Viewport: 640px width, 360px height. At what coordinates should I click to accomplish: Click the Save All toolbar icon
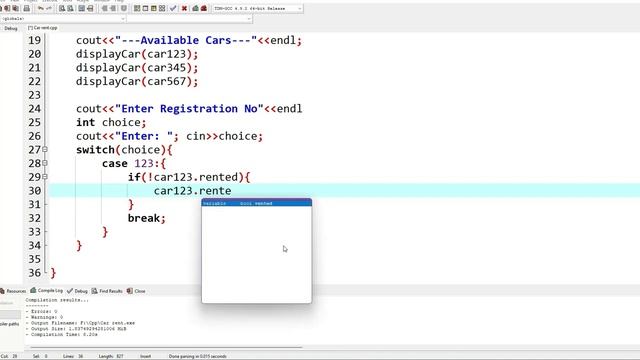point(16,8)
